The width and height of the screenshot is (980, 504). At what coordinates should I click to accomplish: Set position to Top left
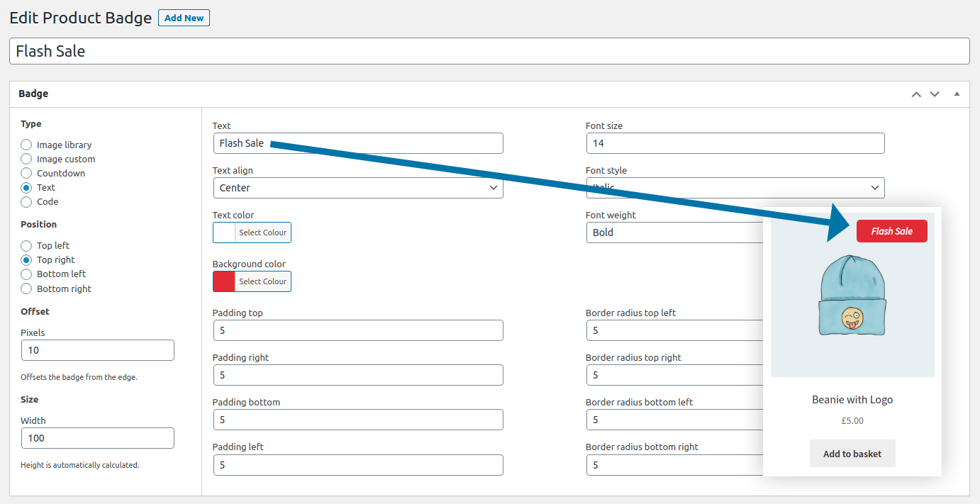(26, 246)
